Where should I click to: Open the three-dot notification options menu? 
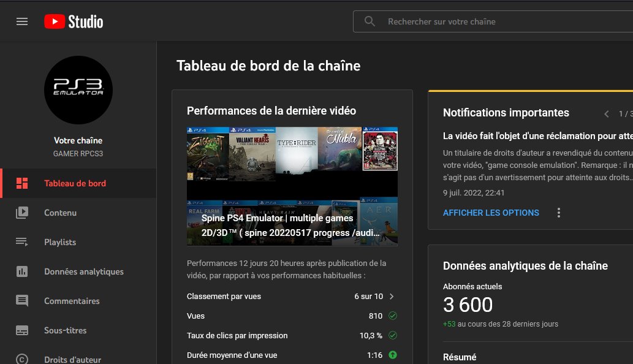click(x=559, y=213)
